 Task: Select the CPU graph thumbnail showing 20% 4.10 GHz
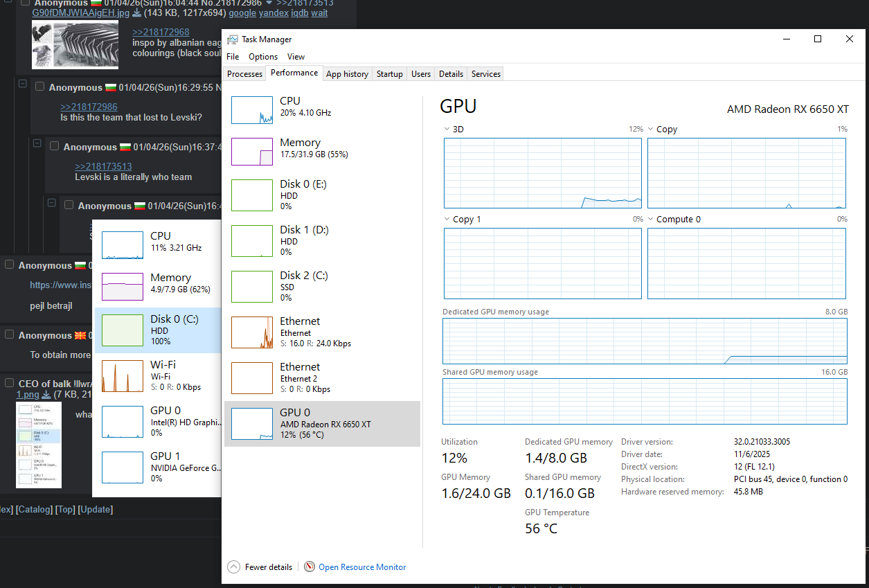click(252, 110)
